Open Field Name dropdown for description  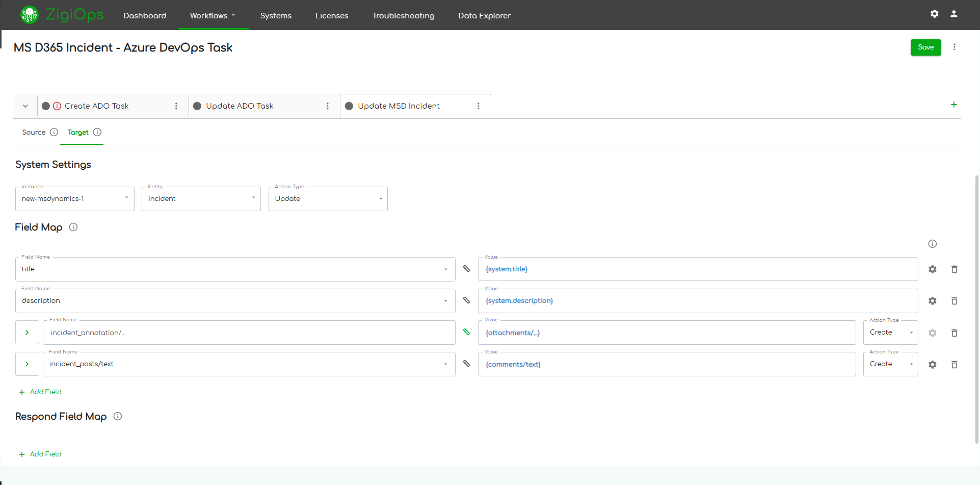[x=235, y=301]
